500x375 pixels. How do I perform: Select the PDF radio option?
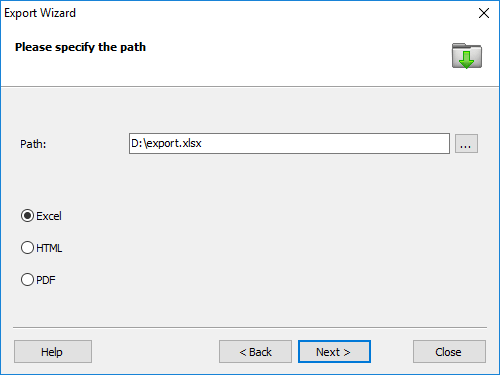pos(27,280)
